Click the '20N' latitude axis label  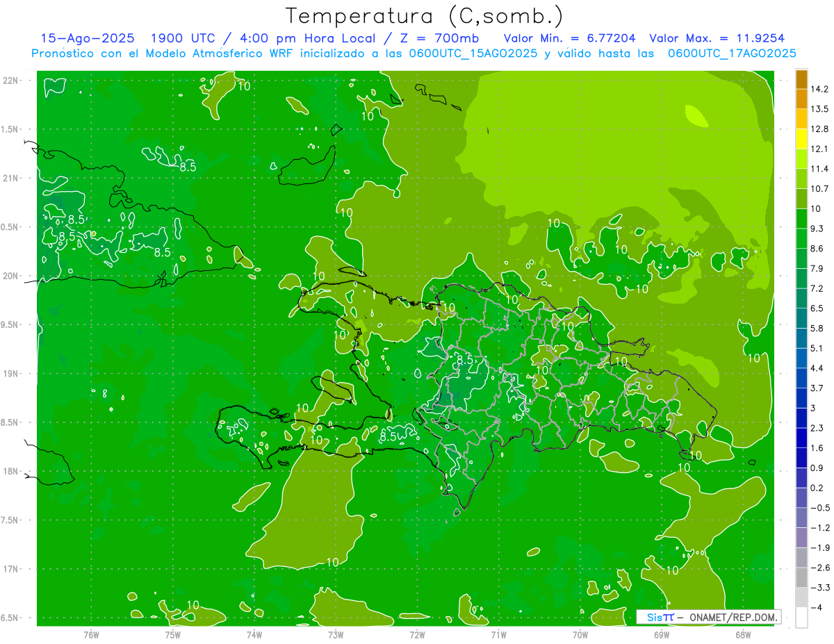[10, 276]
